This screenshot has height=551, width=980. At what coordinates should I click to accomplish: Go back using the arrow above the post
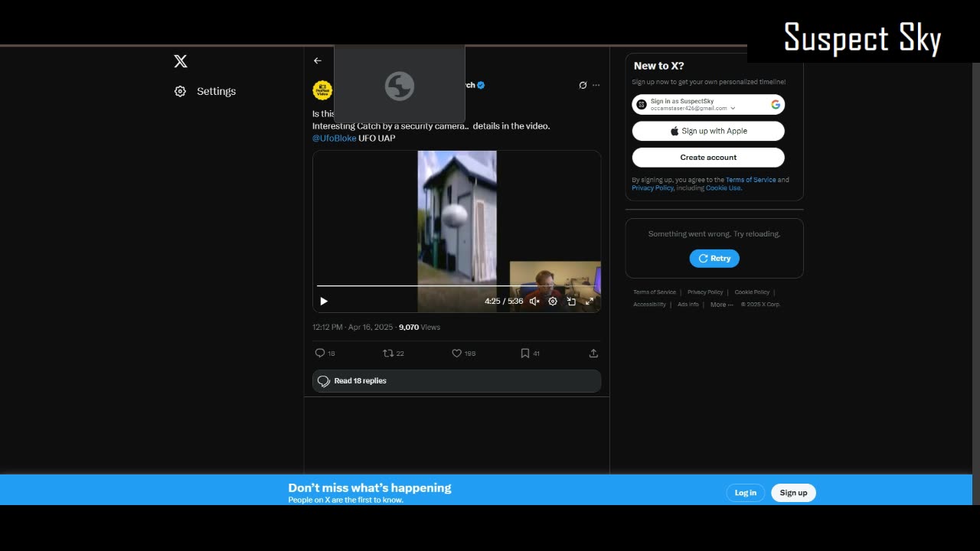pos(318,60)
